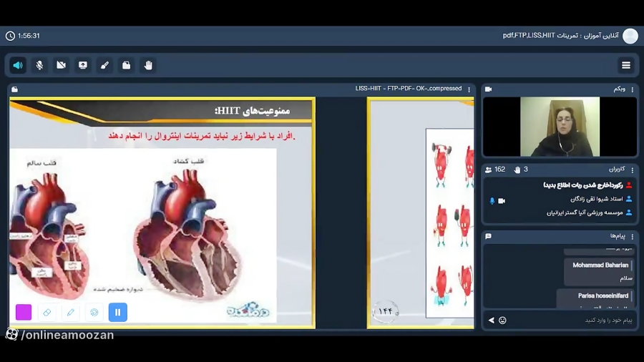Viewport: 644px width, 362px height.
Task: Toggle the speaker audio button
Action: click(18, 65)
